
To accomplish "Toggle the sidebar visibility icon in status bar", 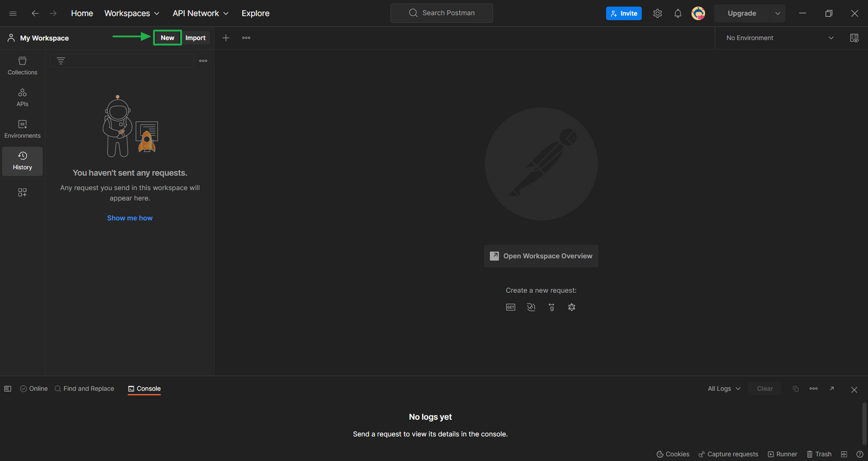I will (x=8, y=389).
